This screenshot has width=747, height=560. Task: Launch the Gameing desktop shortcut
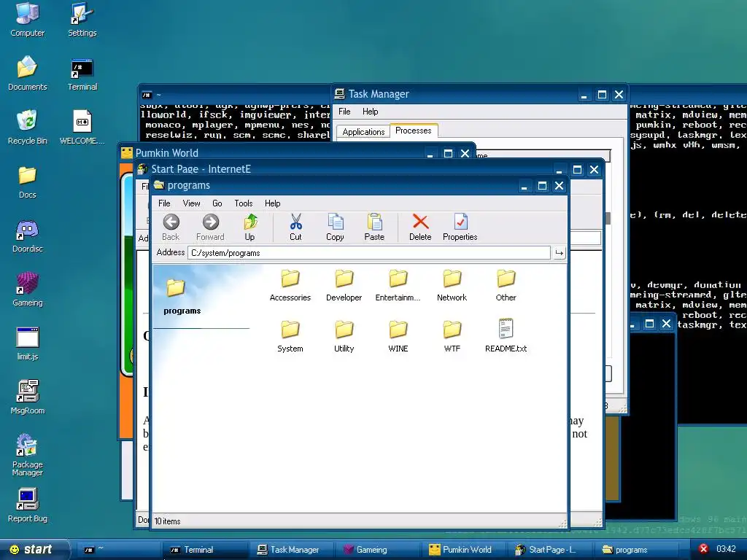tap(27, 289)
